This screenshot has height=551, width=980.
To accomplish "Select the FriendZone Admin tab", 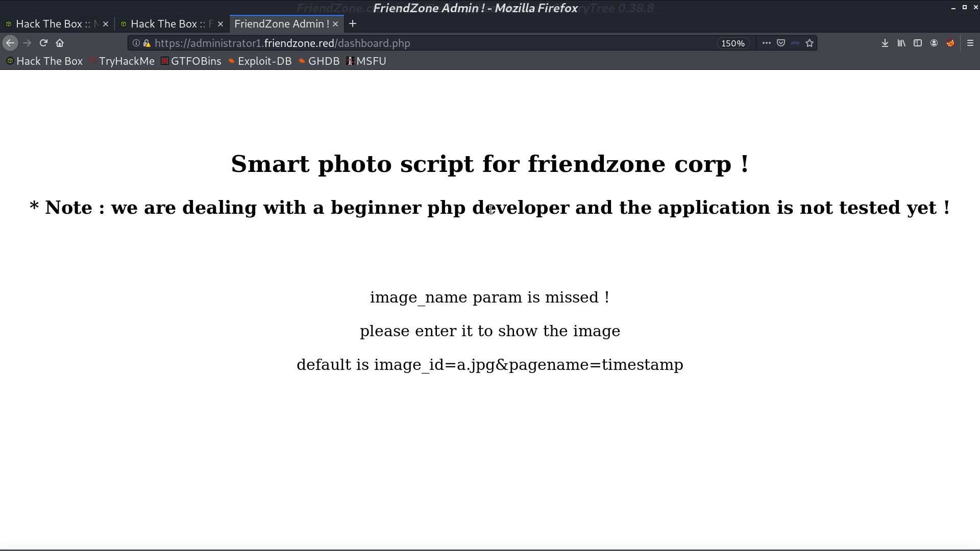I will click(283, 23).
